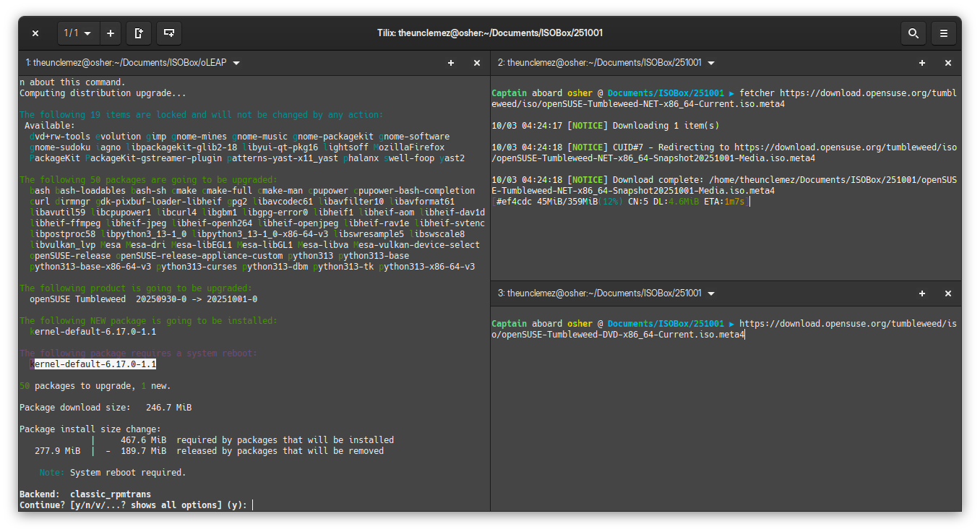Open the 1/1 session switcher dropdown
Viewport: 980px width, 532px height.
[x=78, y=33]
